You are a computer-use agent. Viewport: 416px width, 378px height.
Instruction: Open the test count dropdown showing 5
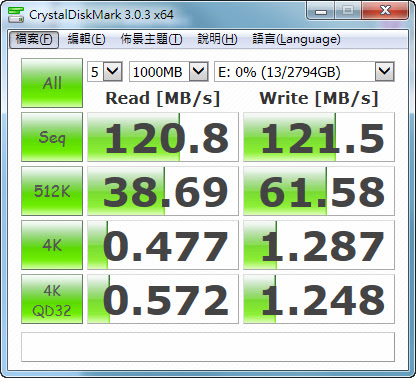(x=105, y=71)
